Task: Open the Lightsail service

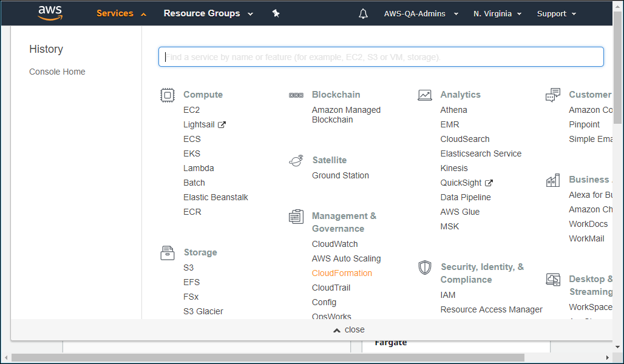Action: click(x=199, y=124)
